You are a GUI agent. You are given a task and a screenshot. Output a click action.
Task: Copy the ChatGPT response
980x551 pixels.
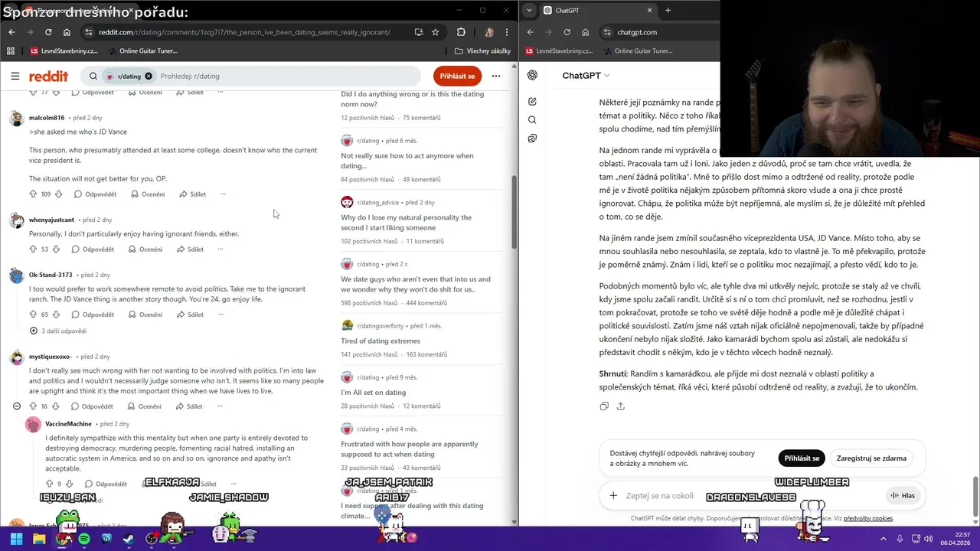tap(604, 406)
